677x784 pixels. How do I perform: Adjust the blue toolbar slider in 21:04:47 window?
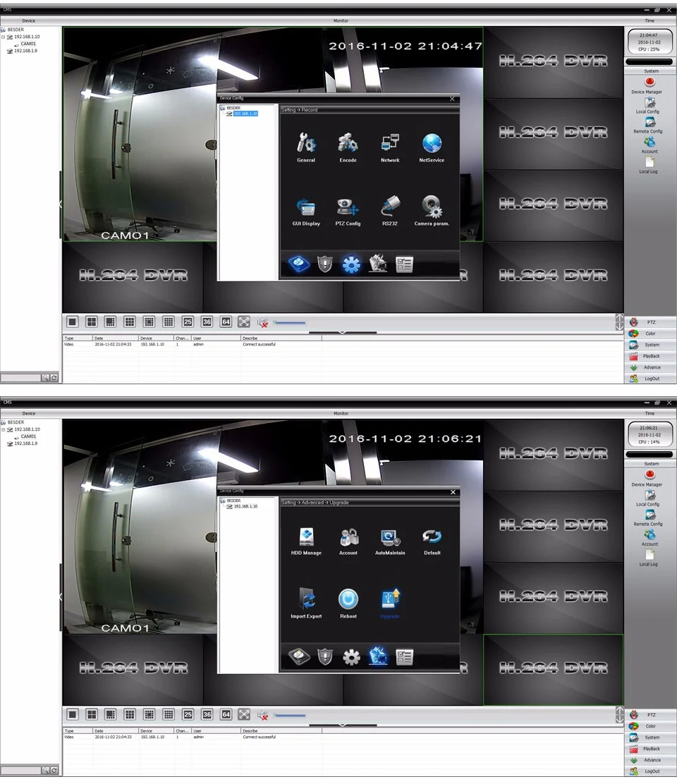[x=290, y=323]
